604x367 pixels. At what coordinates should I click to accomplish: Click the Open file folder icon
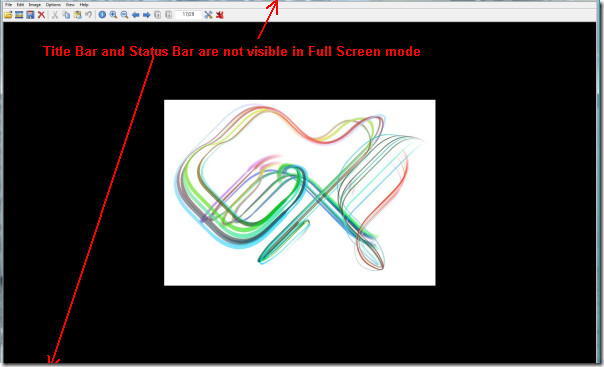point(8,15)
